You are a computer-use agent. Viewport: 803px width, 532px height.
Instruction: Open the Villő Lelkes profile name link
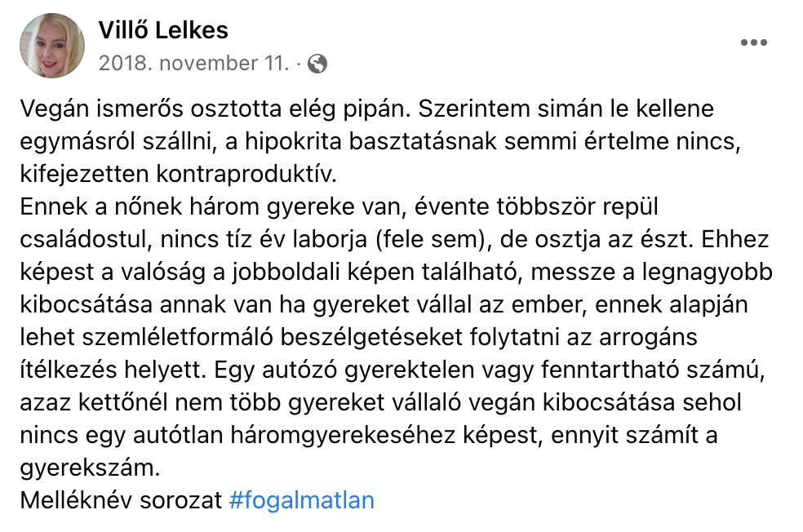point(163,31)
